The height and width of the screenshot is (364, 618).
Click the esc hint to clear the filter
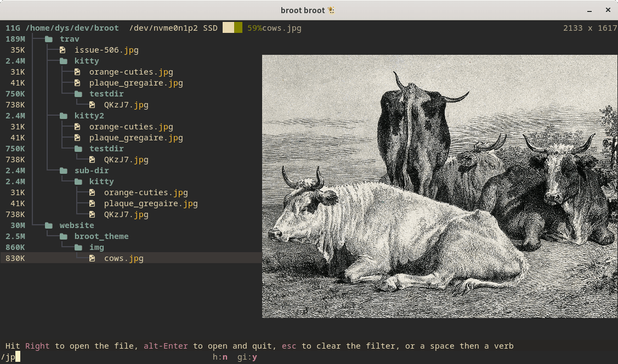pyautogui.click(x=289, y=346)
